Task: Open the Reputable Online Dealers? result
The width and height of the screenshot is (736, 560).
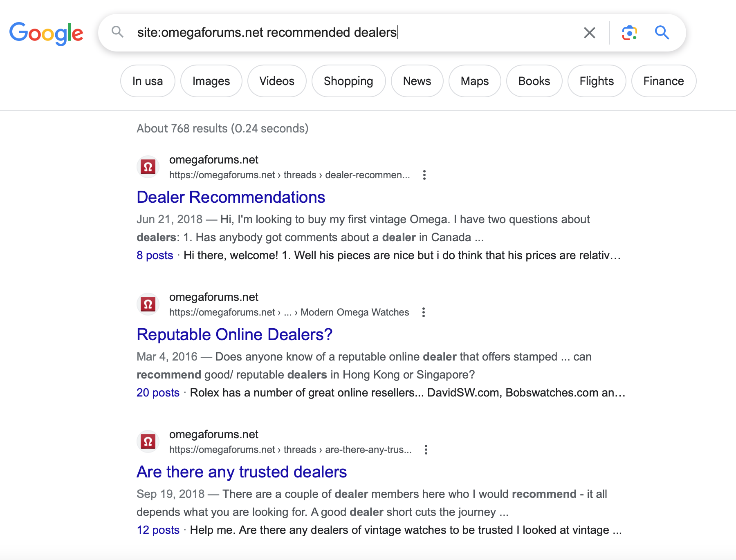Action: [234, 335]
